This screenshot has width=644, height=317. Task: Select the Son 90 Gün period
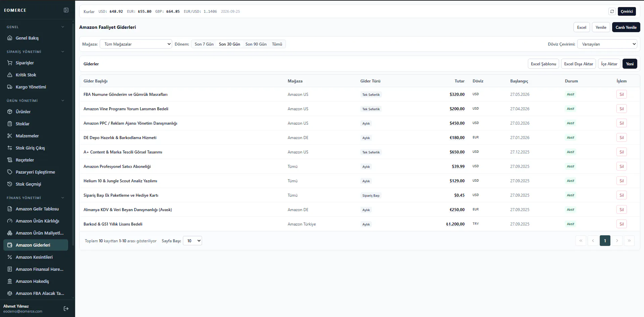point(256,44)
